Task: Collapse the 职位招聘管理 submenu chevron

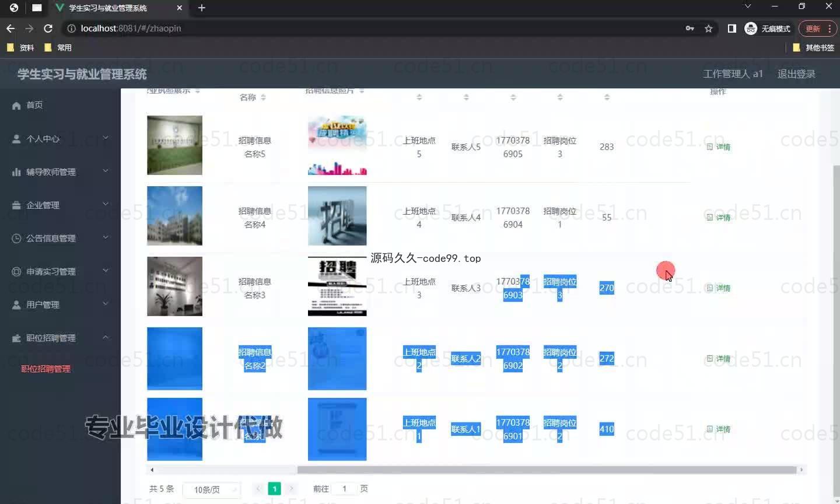Action: point(106,337)
